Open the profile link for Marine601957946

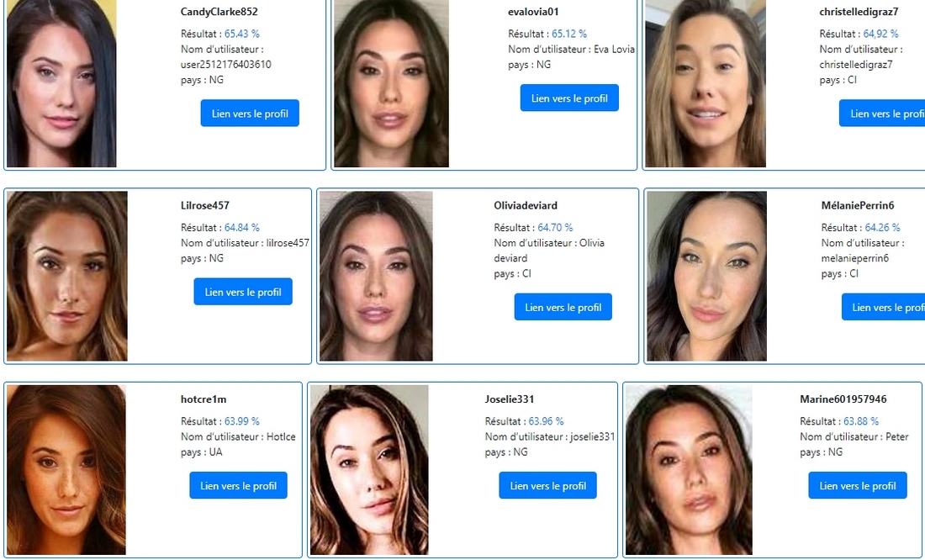point(858,485)
